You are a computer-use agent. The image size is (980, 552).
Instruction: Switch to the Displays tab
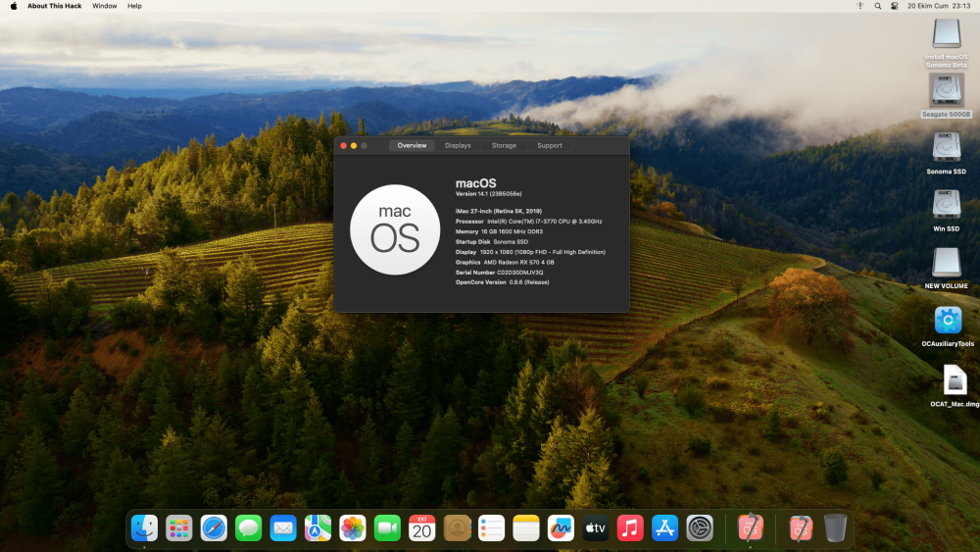[458, 146]
